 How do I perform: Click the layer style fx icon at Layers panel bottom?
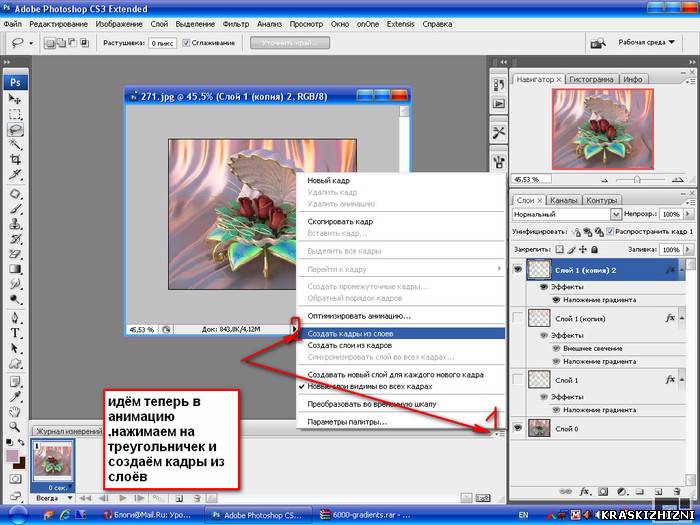(584, 492)
